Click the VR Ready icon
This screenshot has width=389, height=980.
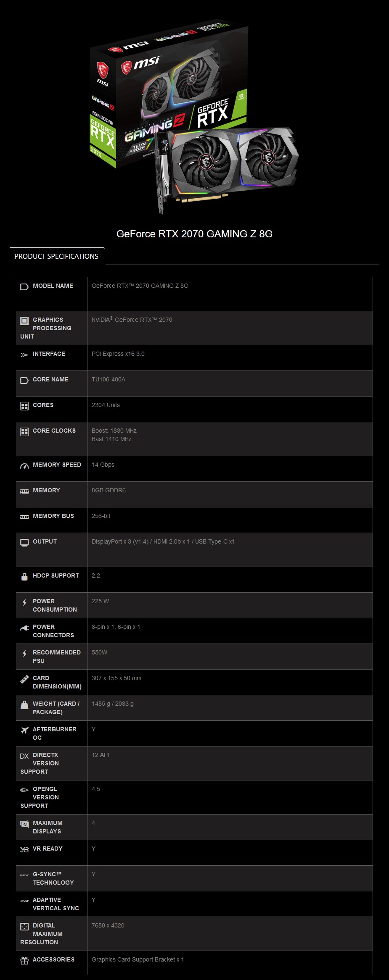coord(24,850)
